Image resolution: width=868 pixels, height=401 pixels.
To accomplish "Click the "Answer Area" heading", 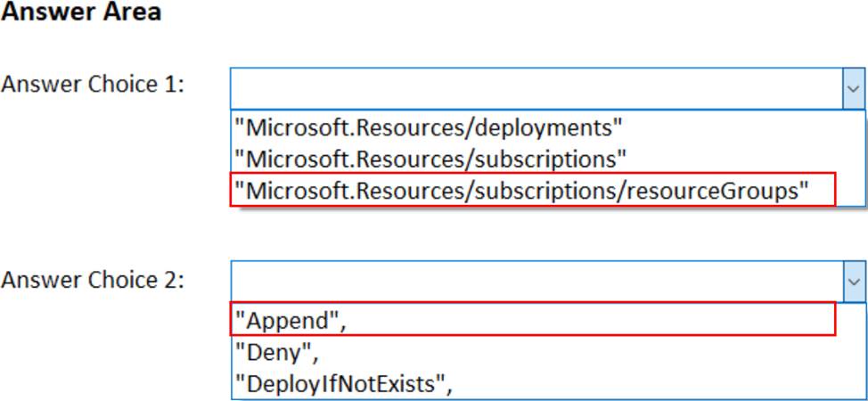I will (81, 12).
